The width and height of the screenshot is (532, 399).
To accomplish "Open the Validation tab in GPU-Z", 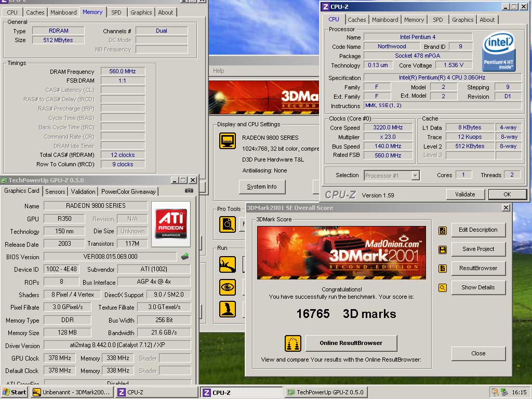I will (x=83, y=191).
